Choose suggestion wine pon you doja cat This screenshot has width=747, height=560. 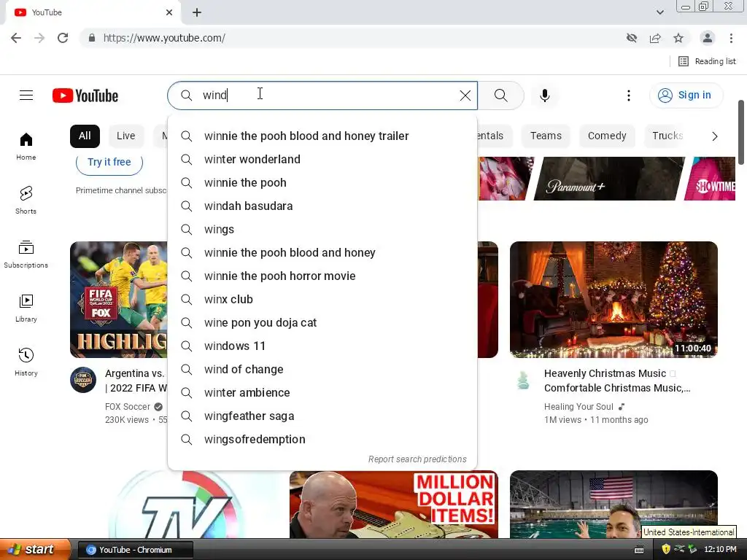click(x=322, y=323)
